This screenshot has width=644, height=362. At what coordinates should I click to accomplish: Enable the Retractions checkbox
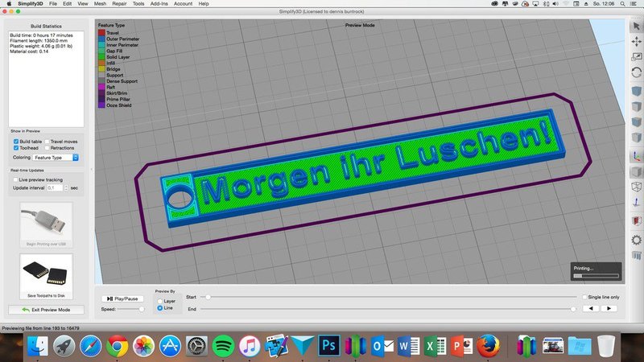click(47, 148)
